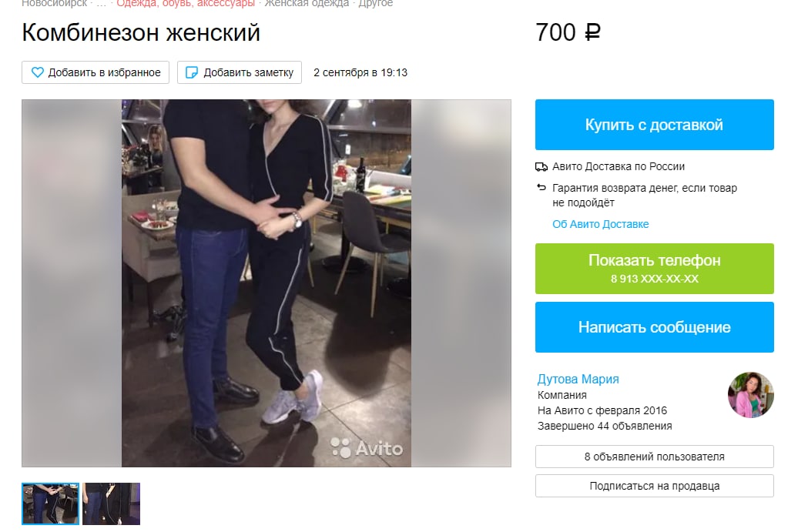Click the Купить с доставкой button

655,125
